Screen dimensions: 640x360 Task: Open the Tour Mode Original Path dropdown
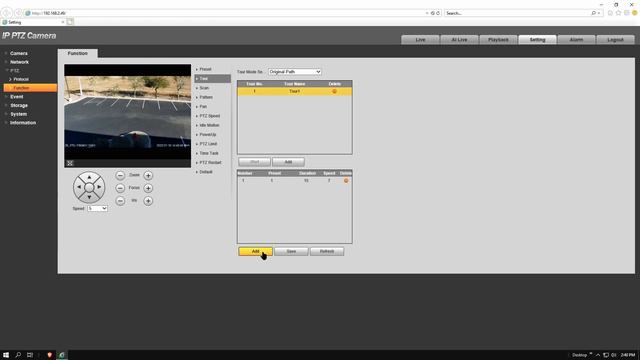click(295, 72)
